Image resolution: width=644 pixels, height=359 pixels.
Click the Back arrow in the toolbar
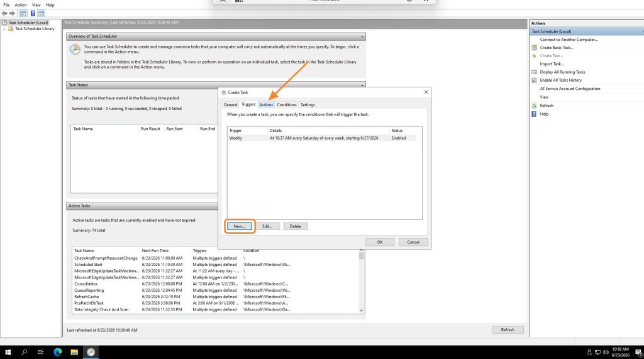pos(4,13)
